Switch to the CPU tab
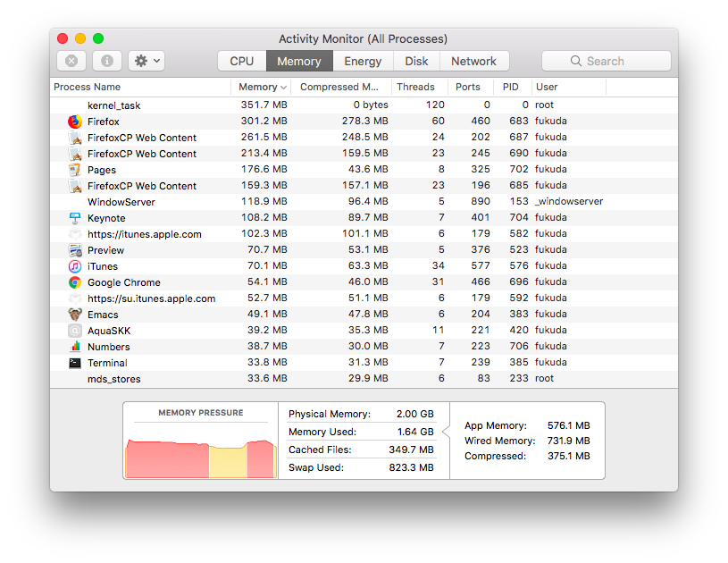Image resolution: width=728 pixels, height=563 pixels. [x=242, y=61]
